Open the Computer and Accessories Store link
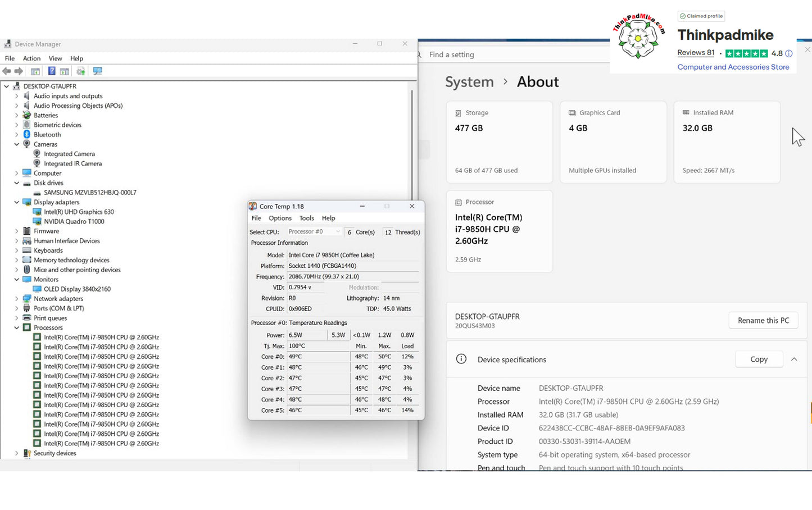 [733, 67]
